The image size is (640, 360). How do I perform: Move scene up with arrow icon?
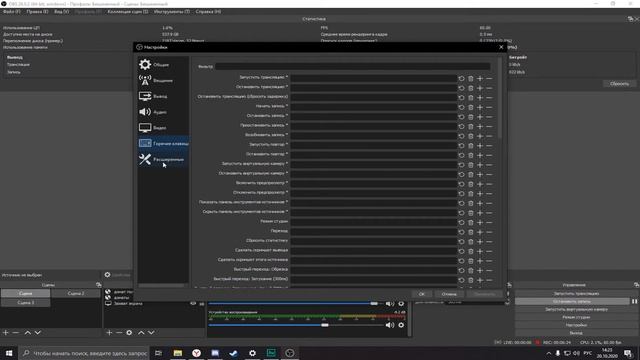click(27, 333)
